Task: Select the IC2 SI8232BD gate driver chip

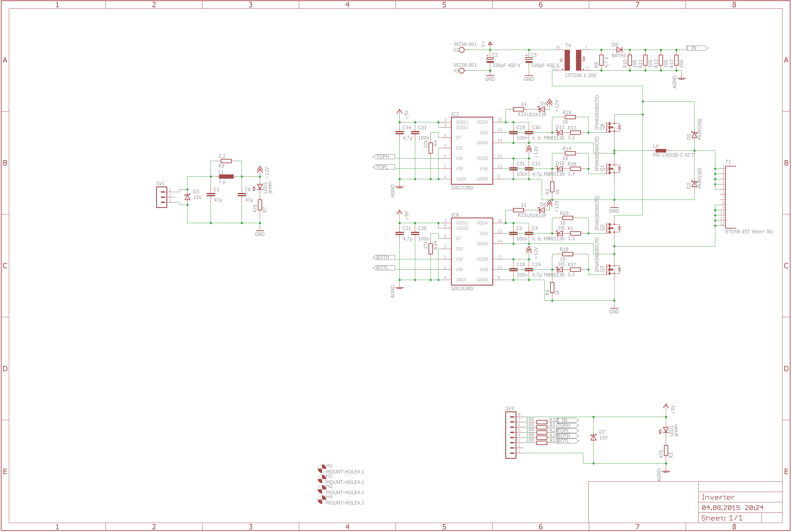Action: point(471,151)
